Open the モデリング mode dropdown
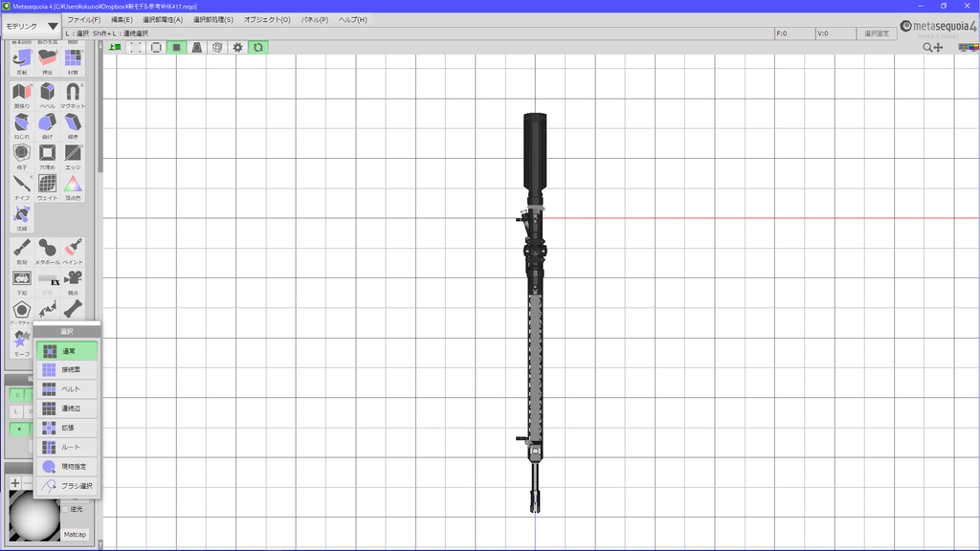The height and width of the screenshot is (551, 980). click(x=32, y=26)
